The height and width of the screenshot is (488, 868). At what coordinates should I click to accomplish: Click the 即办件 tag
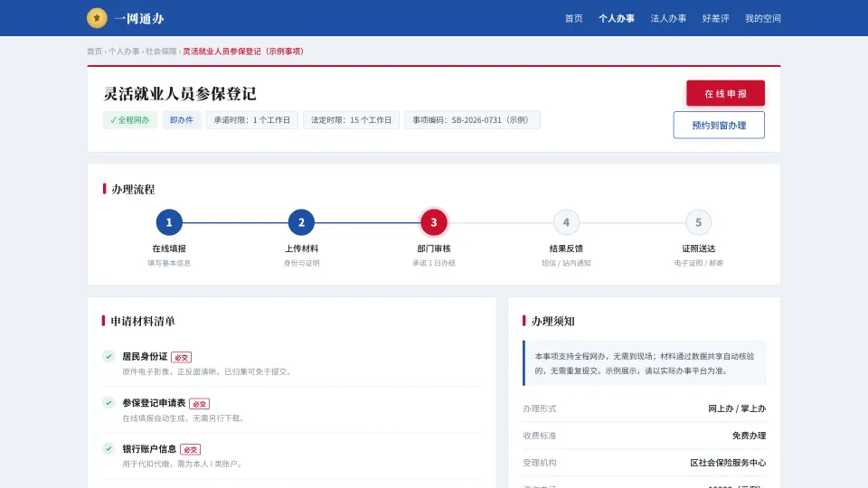coord(182,120)
